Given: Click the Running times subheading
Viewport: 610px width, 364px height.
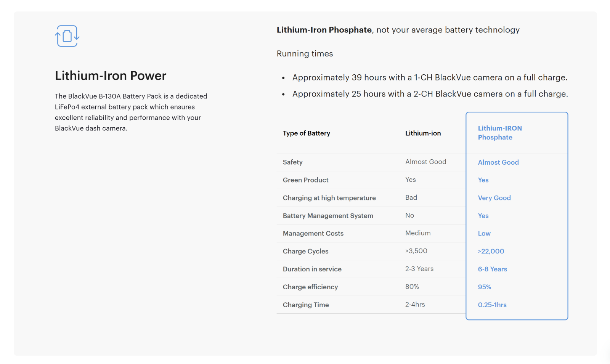Looking at the screenshot, I should pyautogui.click(x=305, y=54).
